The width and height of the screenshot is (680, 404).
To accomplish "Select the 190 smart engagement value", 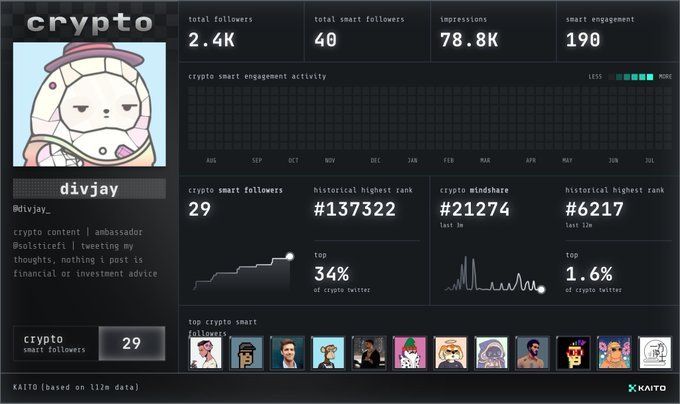I will coord(583,40).
